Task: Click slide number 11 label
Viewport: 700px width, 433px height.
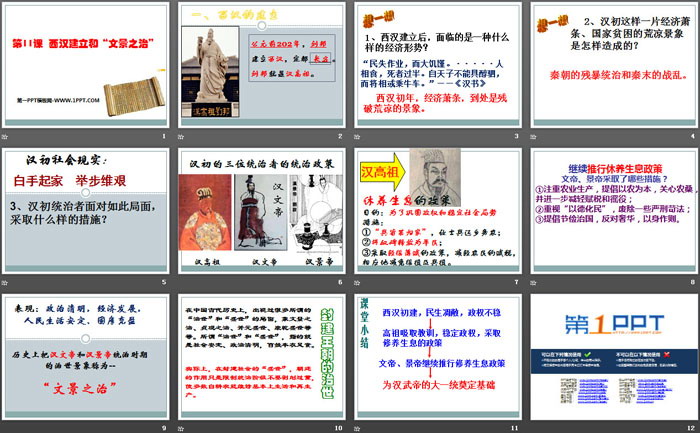Action: pyautogui.click(x=515, y=428)
